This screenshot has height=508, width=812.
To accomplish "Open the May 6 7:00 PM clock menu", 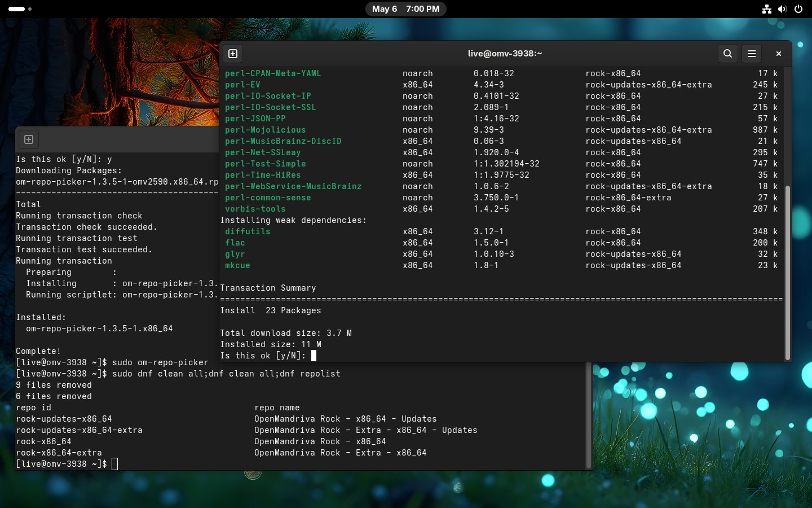I will coord(406,9).
